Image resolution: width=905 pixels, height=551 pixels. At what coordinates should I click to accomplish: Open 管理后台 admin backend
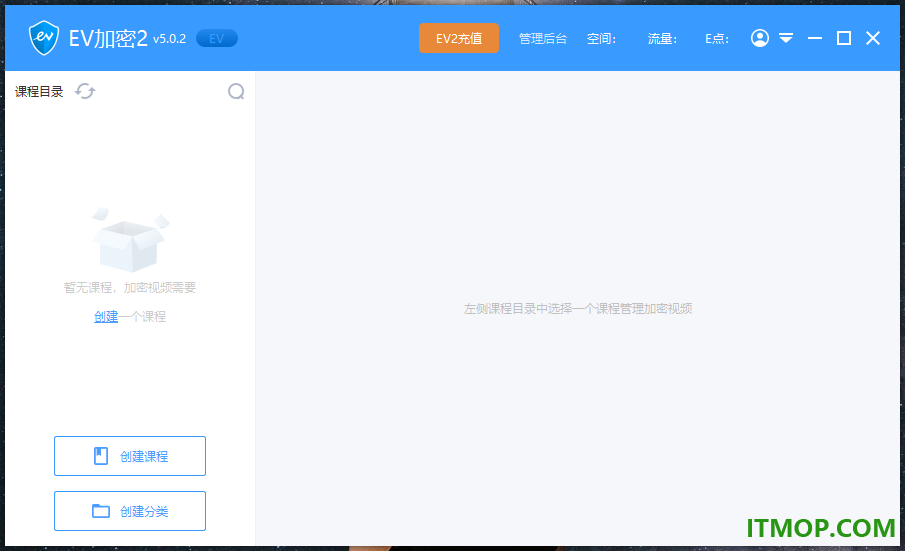point(543,39)
